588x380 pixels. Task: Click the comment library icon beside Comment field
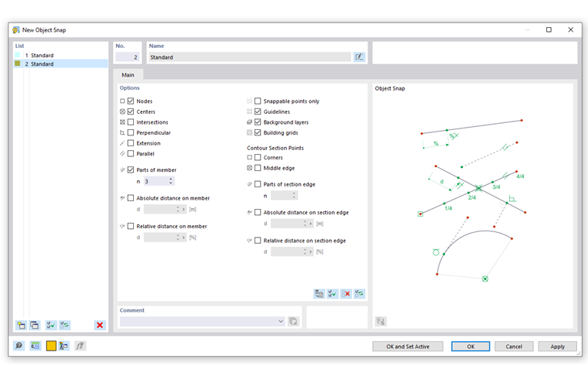293,321
